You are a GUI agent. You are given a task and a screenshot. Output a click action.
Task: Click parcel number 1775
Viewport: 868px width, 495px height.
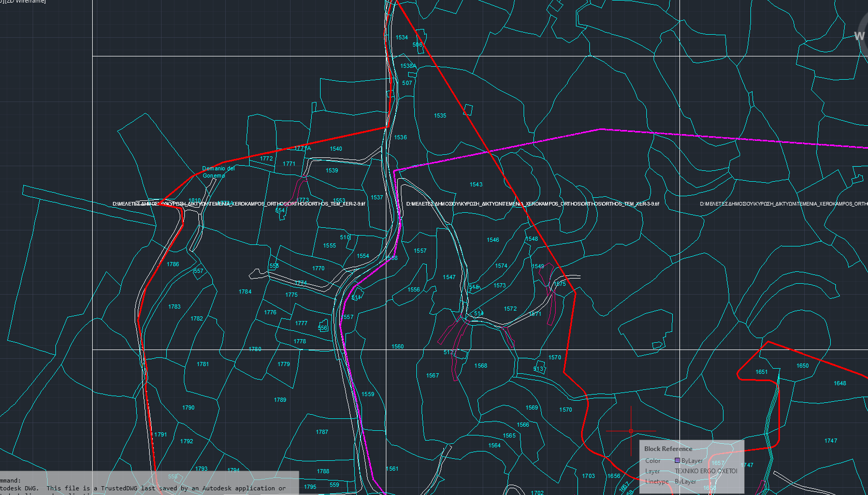pyautogui.click(x=291, y=295)
